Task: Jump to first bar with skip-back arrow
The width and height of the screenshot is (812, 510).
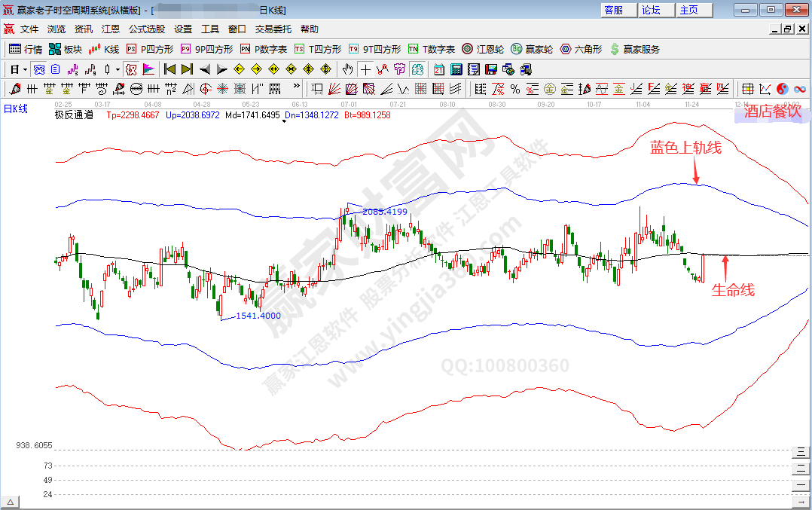Action: (169, 69)
